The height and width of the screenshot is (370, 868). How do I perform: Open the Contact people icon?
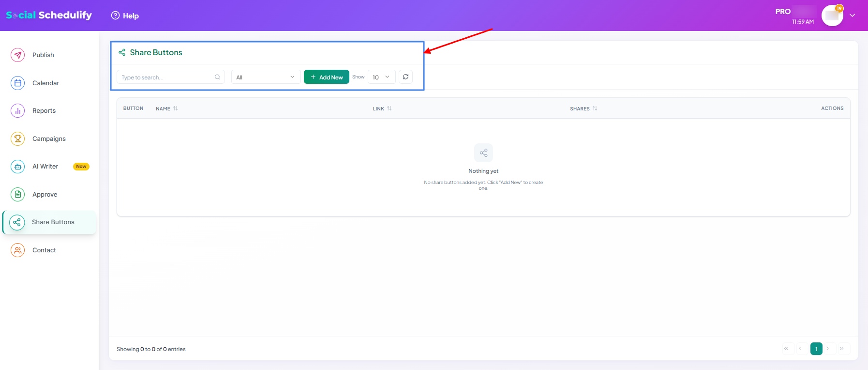click(18, 250)
